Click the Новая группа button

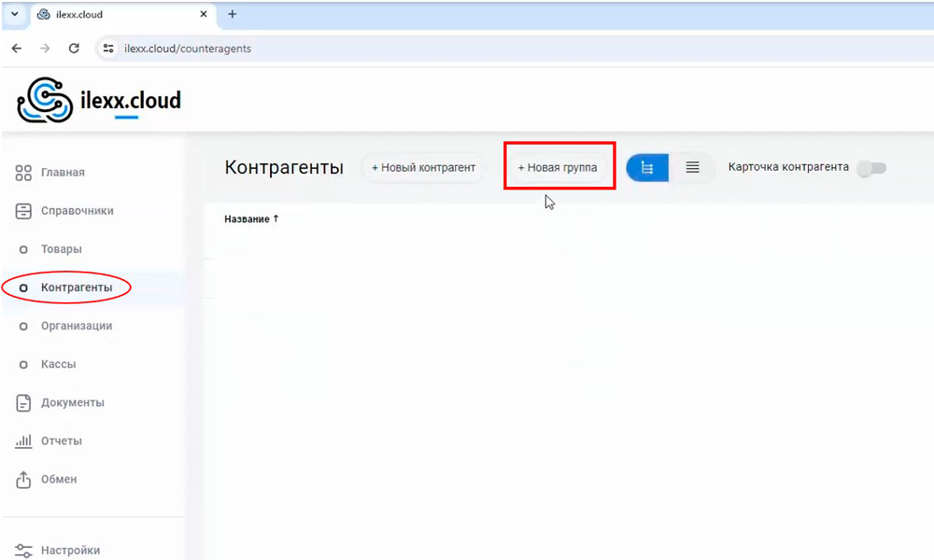pos(558,168)
